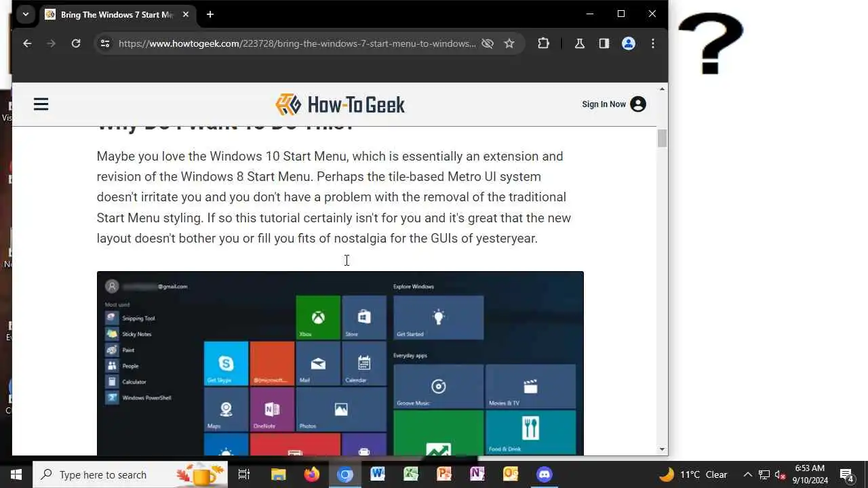Open the How-To Geek hamburger menu
The width and height of the screenshot is (868, 488).
point(41,104)
